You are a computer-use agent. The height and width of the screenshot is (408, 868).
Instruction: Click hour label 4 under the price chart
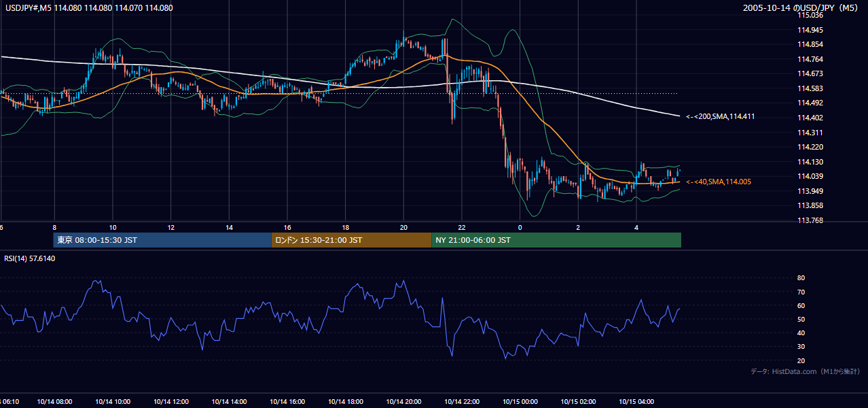pos(636,227)
